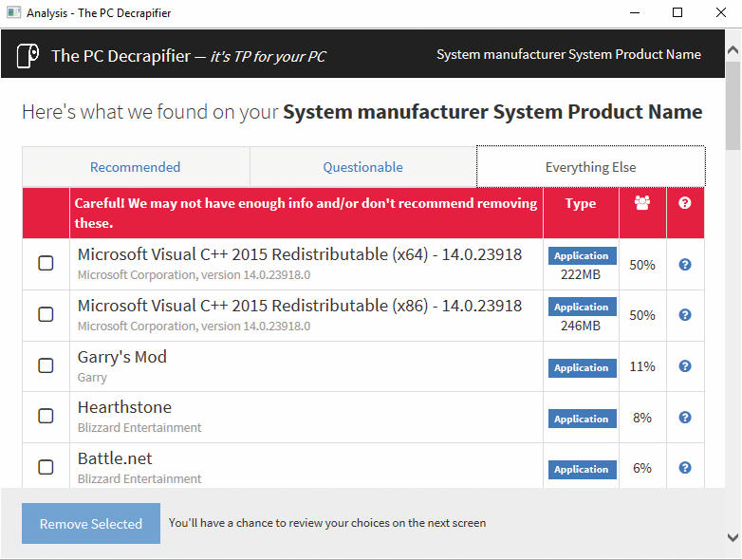Click 50% for Visual C++ (x86) row

tap(642, 315)
